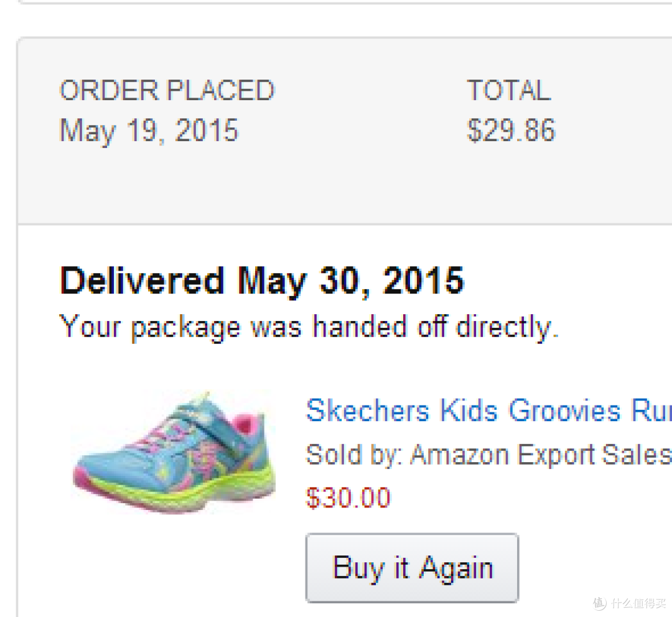Open the Skechers sneaker product thumbnail
672x617 pixels.
(174, 452)
